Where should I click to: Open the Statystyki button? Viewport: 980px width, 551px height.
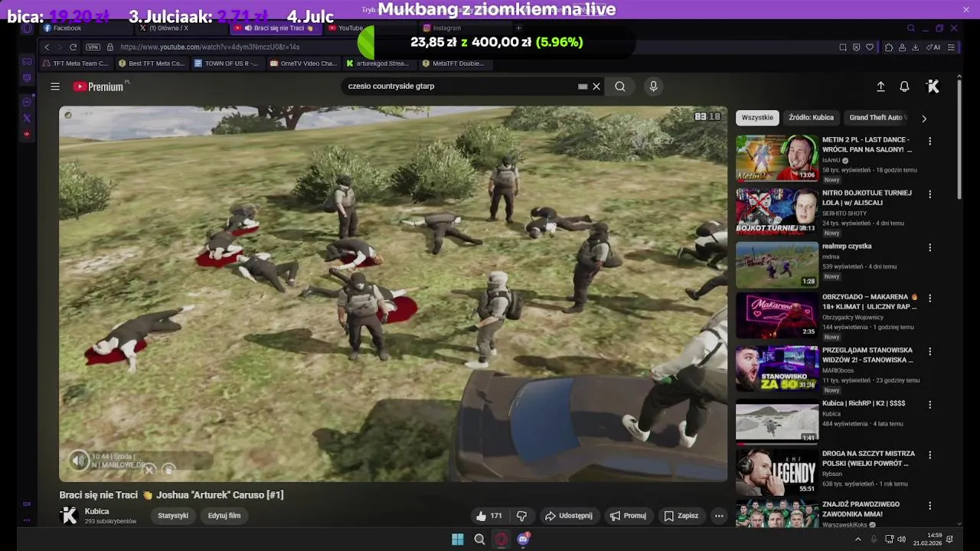click(x=173, y=516)
